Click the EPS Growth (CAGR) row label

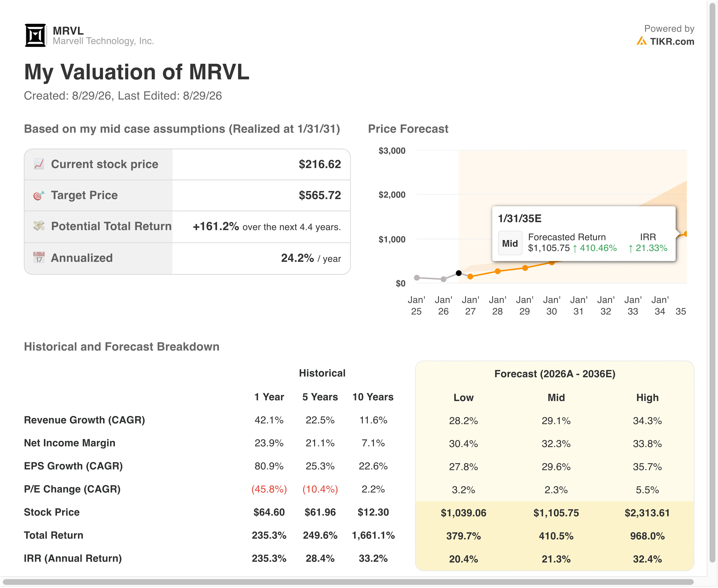pos(73,466)
